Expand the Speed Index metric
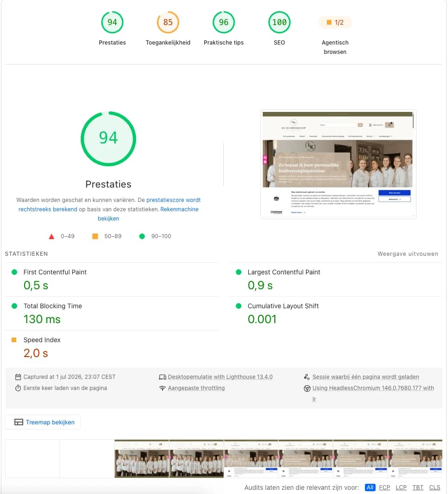Image resolution: width=448 pixels, height=494 pixels. (111, 347)
